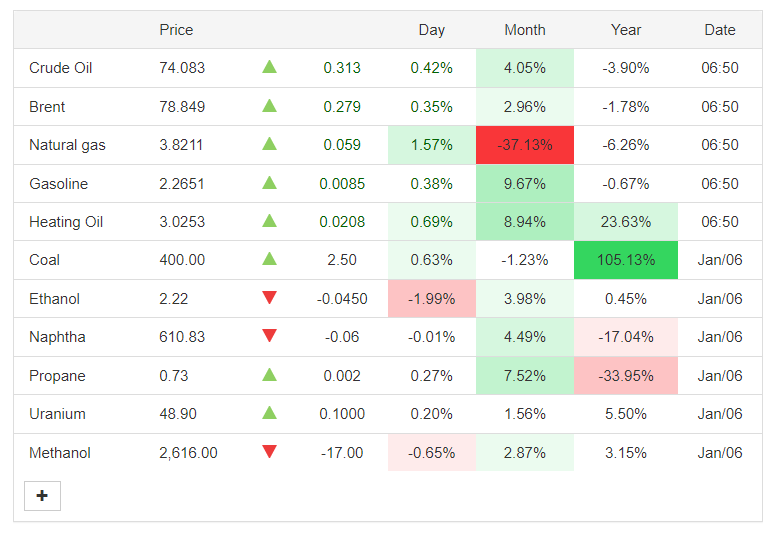Select Crude Oil price 74.083
775x536 pixels.
(x=182, y=68)
